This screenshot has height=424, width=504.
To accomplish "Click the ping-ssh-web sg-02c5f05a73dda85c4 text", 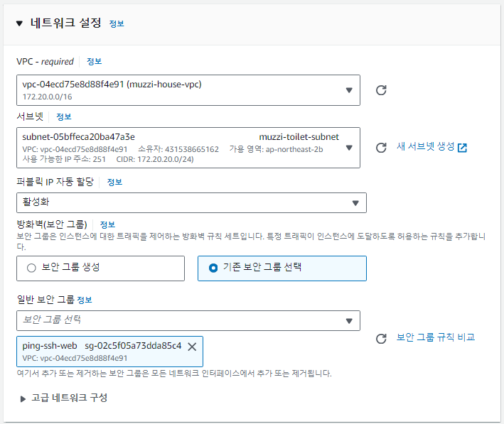I will pos(102,346).
